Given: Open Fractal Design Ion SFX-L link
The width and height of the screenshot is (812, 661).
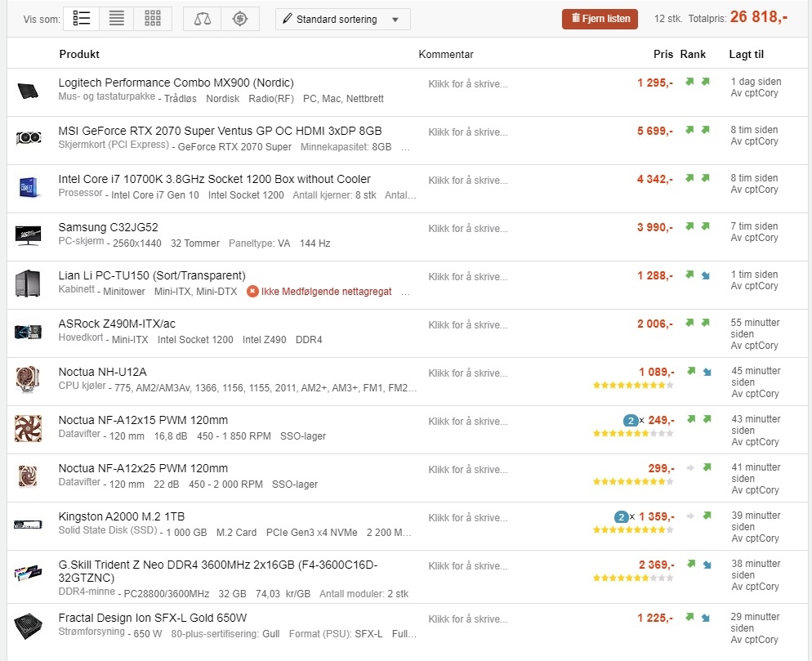Looking at the screenshot, I should pyautogui.click(x=153, y=618).
